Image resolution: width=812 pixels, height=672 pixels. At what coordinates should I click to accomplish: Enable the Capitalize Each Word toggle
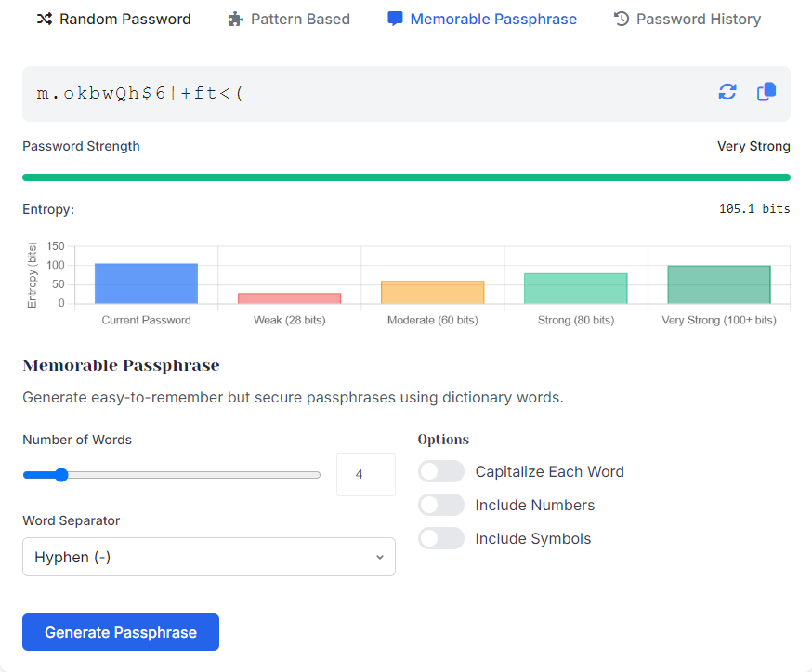pyautogui.click(x=441, y=471)
